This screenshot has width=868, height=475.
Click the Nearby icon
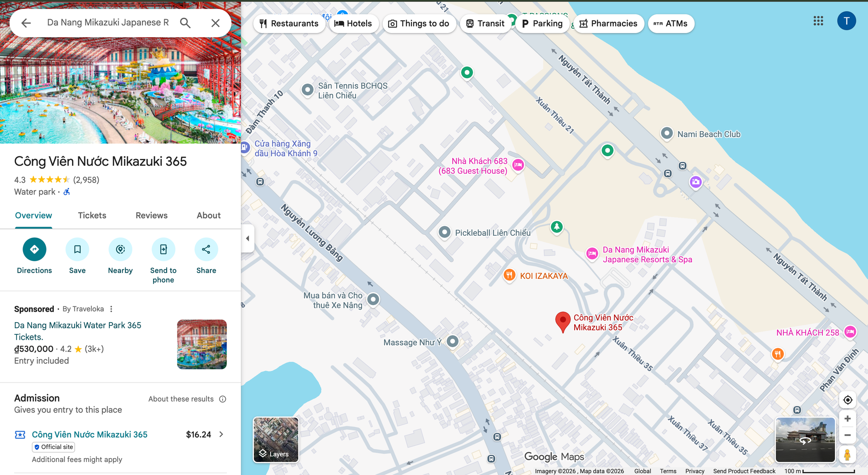(120, 249)
